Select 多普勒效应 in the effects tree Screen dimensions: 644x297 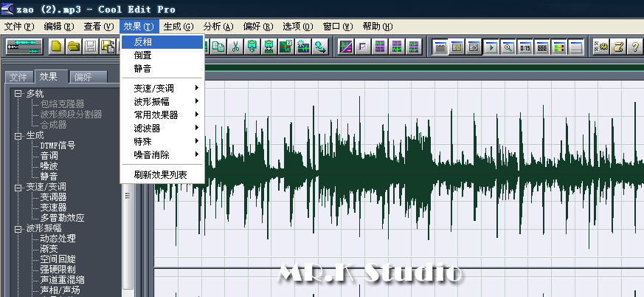pyautogui.click(x=62, y=218)
